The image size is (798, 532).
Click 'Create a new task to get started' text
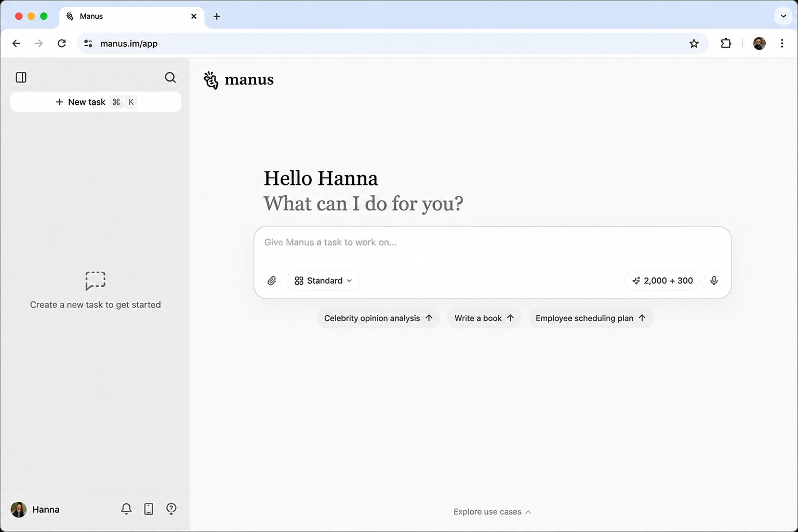[96, 305]
